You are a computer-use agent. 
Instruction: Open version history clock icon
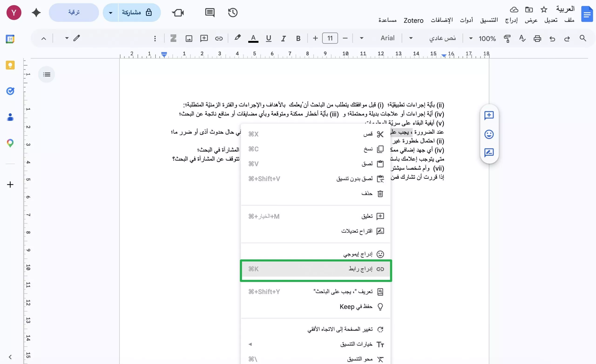233,13
